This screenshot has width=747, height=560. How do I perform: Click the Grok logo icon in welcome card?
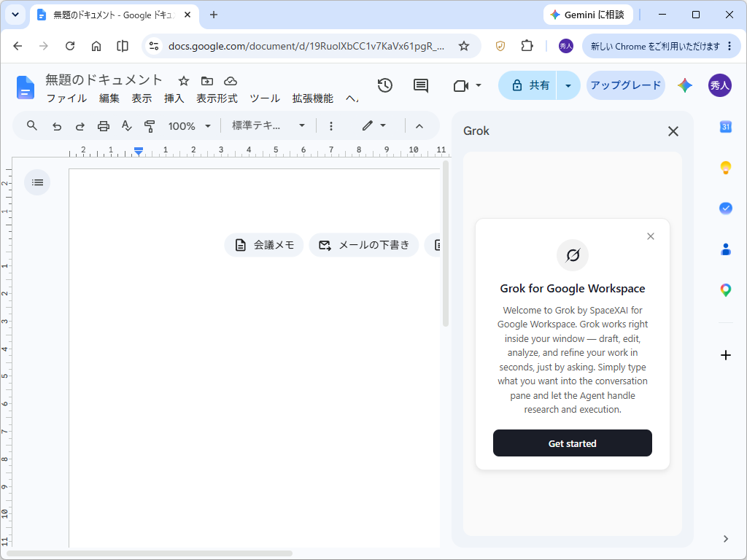(x=573, y=255)
